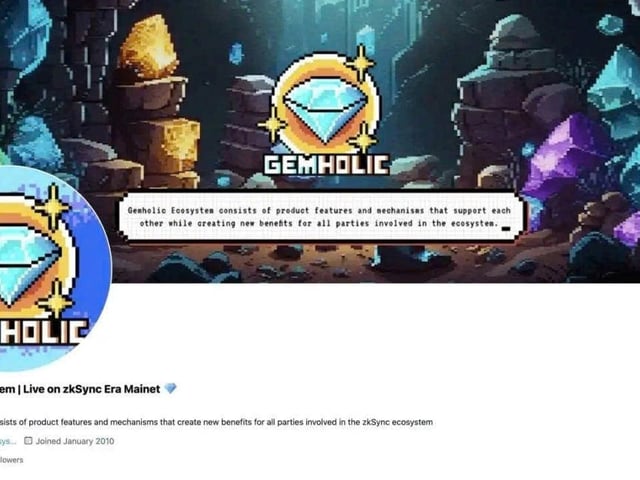Click the diamond emoji after Mainet
The image size is (640, 480).
point(171,389)
